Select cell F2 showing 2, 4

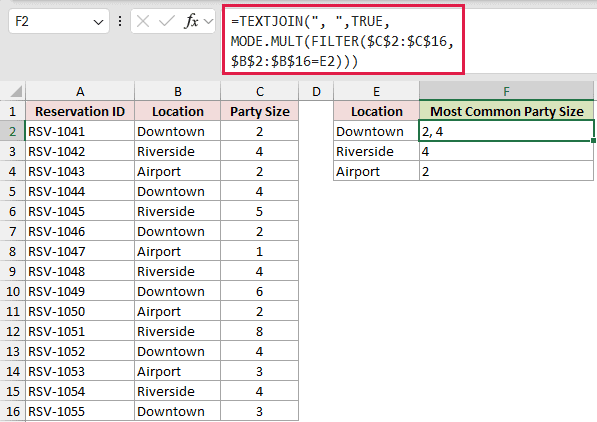click(x=506, y=131)
